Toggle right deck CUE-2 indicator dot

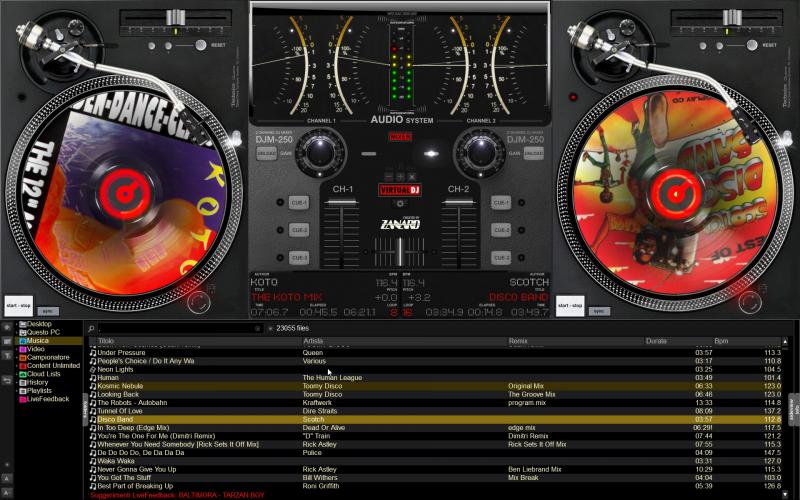point(521,230)
